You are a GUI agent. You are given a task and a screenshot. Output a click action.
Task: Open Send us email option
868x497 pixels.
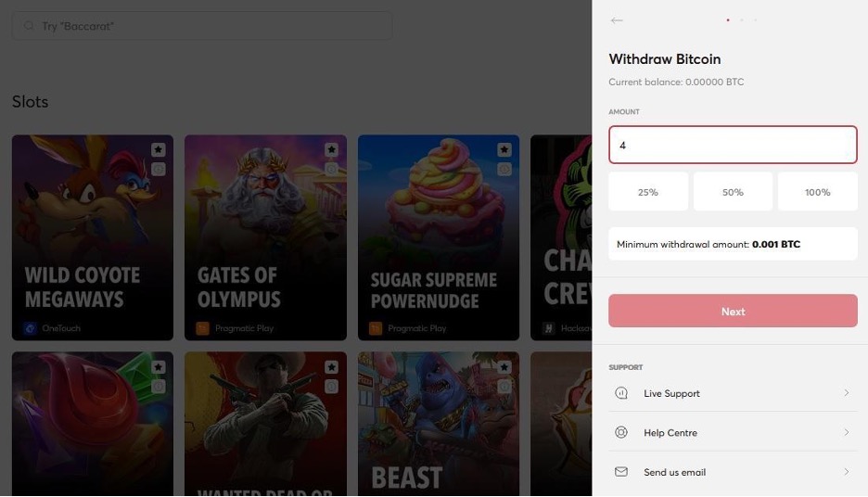pos(733,472)
